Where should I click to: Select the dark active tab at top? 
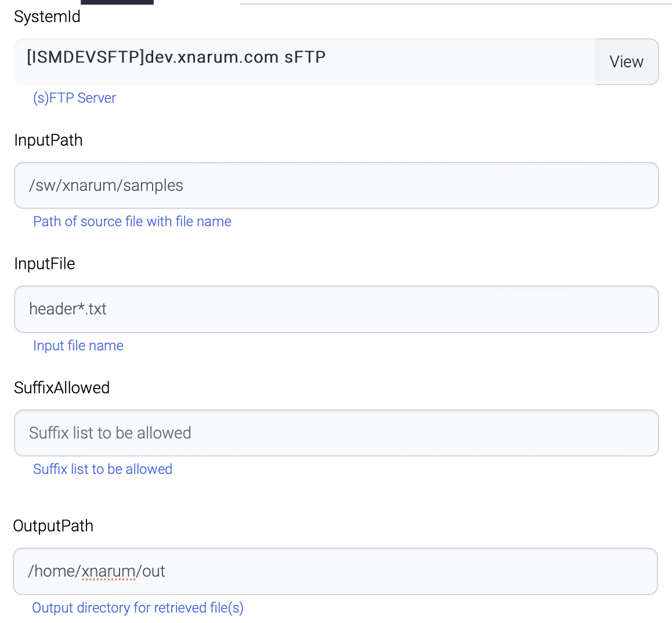point(117,2)
